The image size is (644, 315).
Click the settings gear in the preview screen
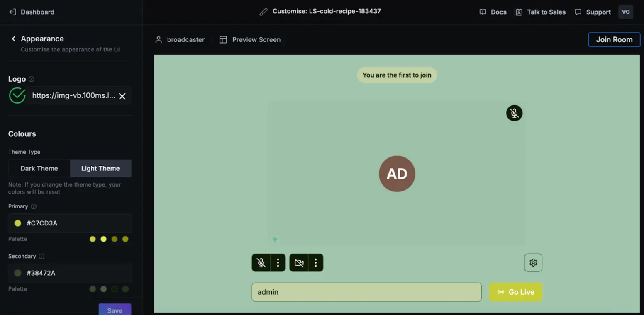[x=533, y=262]
